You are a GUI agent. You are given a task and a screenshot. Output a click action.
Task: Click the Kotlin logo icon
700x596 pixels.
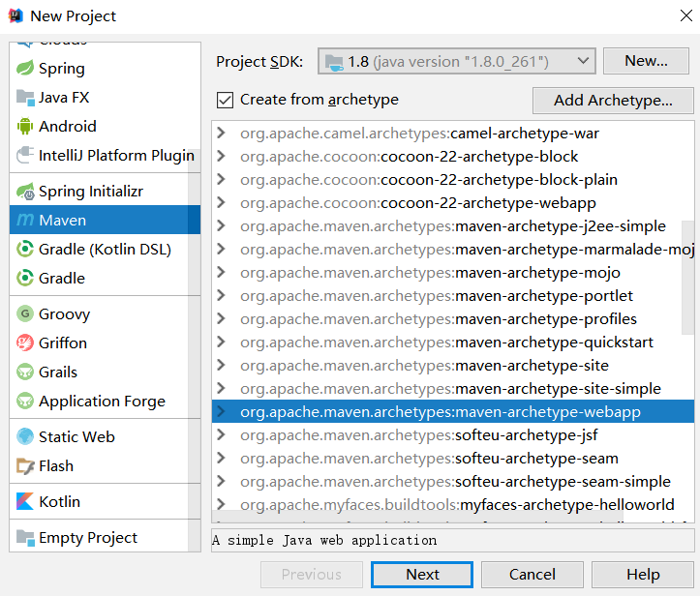[x=25, y=501]
